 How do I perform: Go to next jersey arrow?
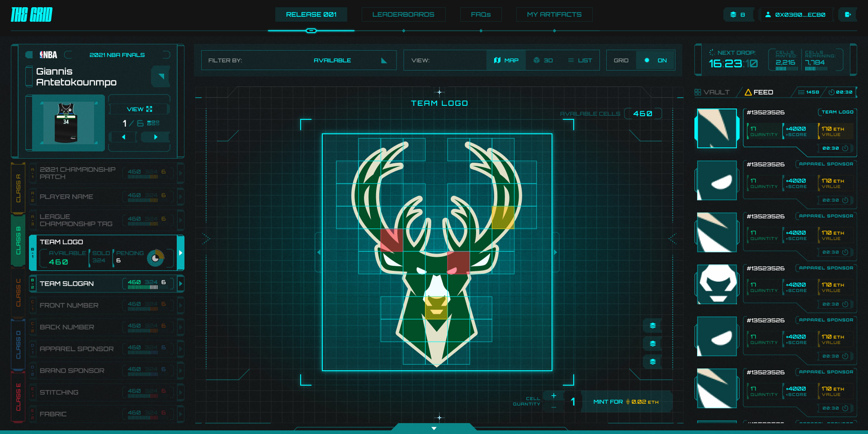coord(156,137)
